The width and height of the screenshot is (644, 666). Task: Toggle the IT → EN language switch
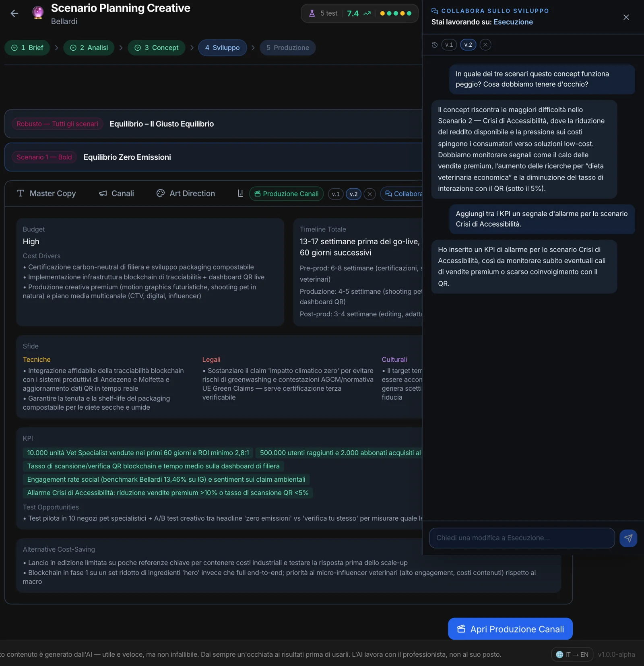(x=572, y=654)
